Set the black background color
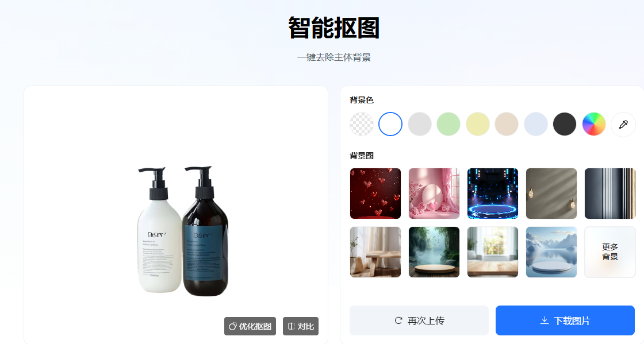Screen dimensions: 644x344 coord(565,124)
